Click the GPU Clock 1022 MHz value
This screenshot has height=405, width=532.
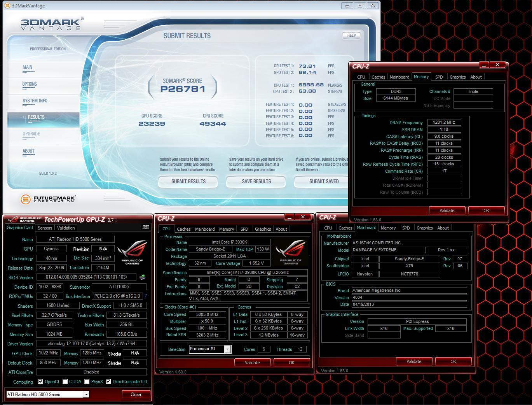click(48, 353)
